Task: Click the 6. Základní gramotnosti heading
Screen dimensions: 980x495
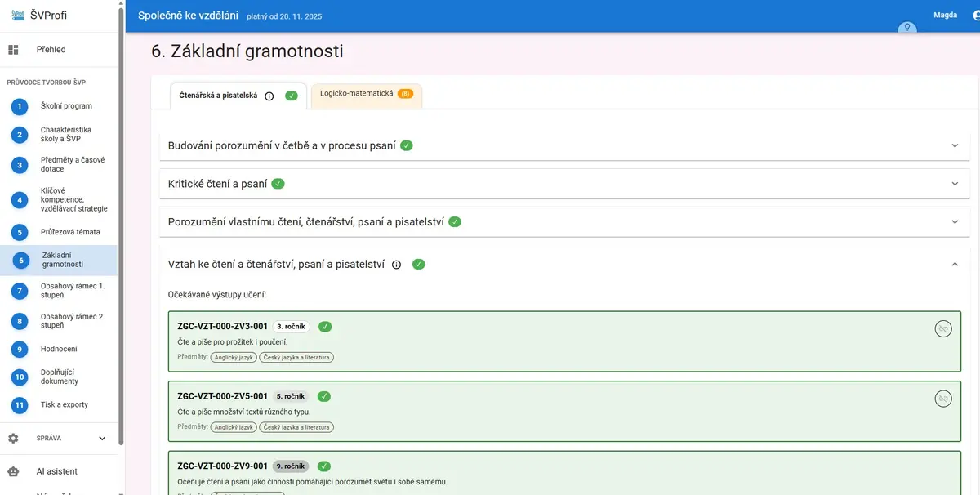Action: coord(247,51)
